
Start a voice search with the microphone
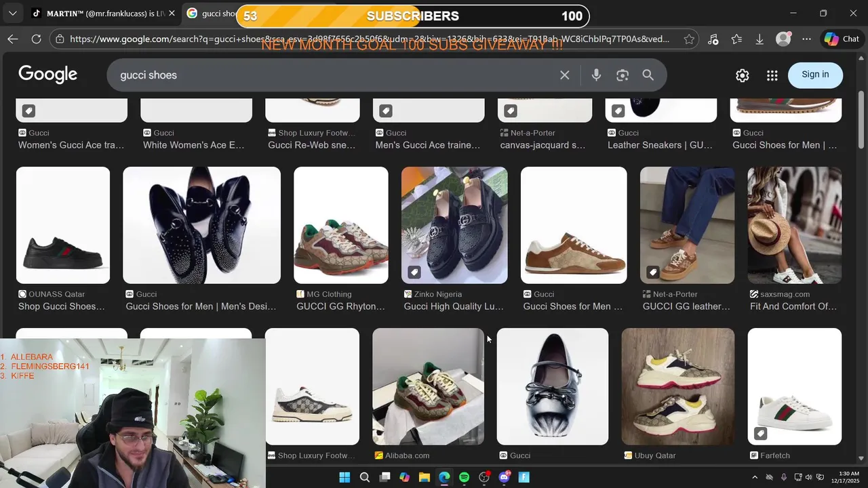596,75
